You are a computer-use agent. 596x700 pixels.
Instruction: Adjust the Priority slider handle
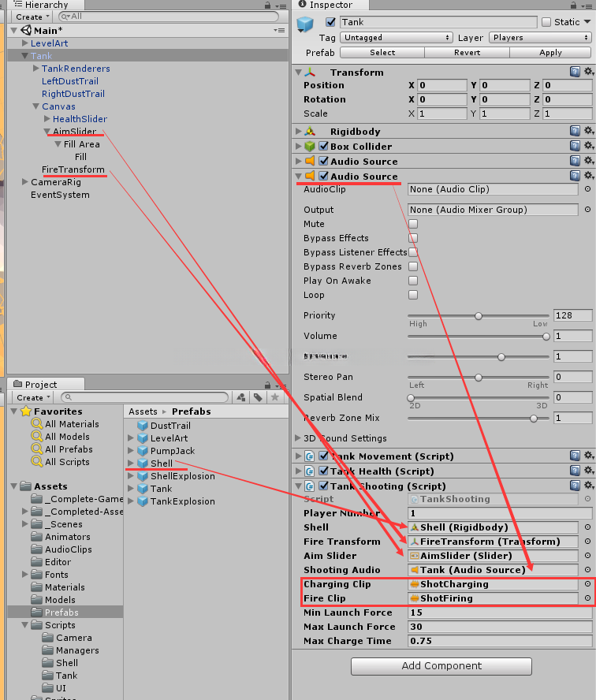[479, 316]
